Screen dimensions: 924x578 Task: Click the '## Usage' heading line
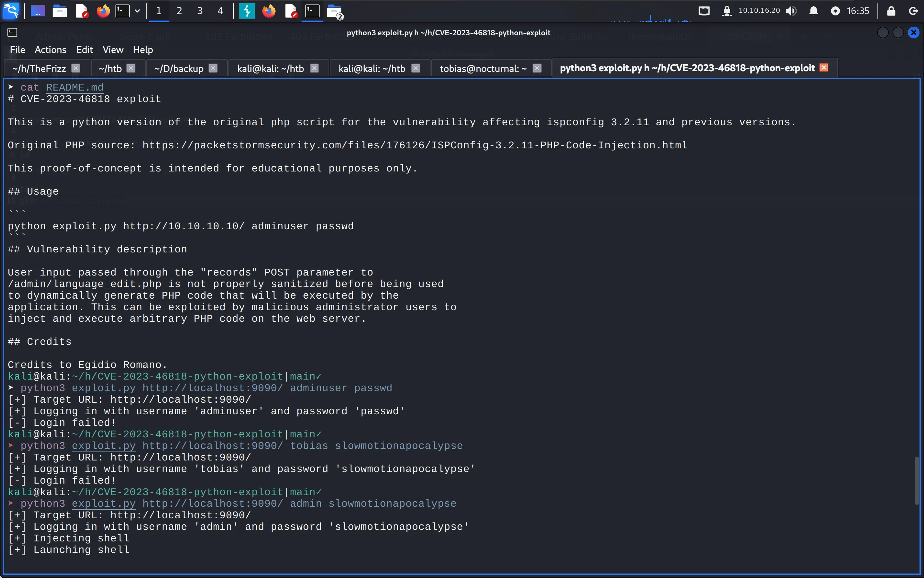33,191
